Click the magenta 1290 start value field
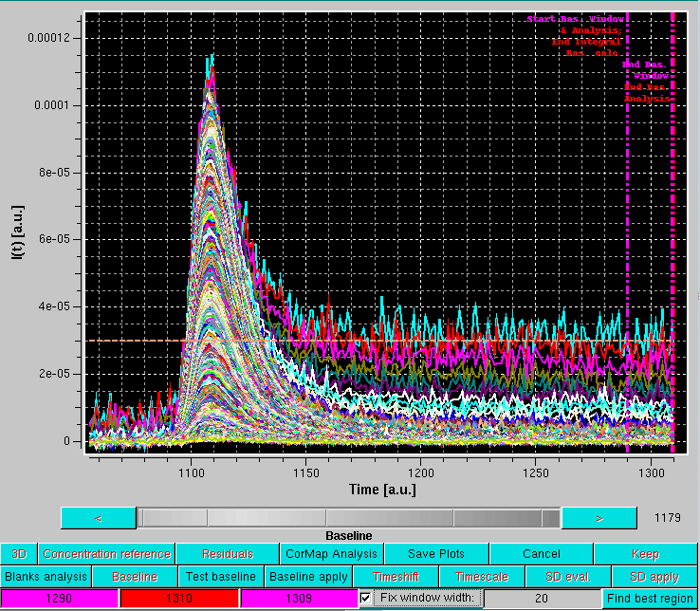The width and height of the screenshot is (700, 611). [60, 599]
